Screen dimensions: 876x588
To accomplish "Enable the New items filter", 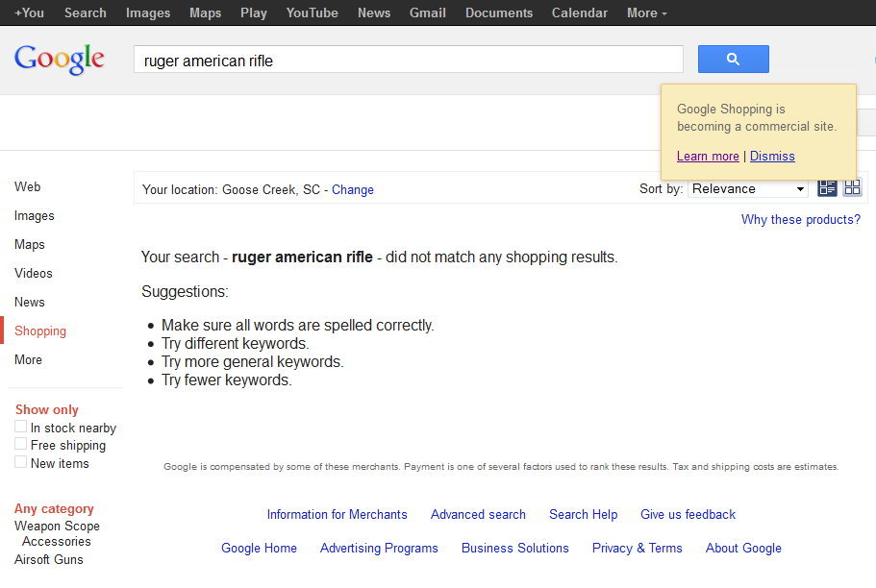I will pyautogui.click(x=20, y=462).
